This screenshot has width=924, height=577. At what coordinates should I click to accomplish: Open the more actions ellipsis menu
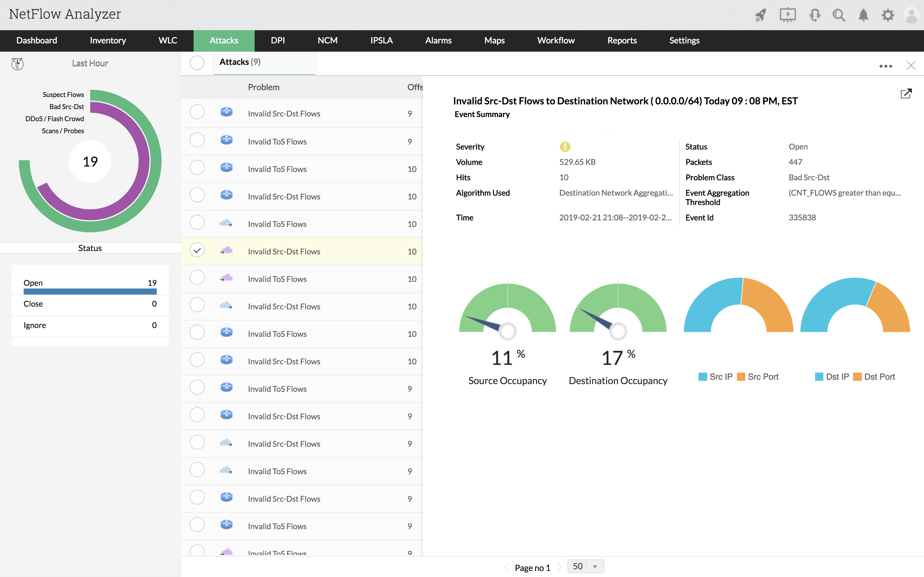(886, 66)
